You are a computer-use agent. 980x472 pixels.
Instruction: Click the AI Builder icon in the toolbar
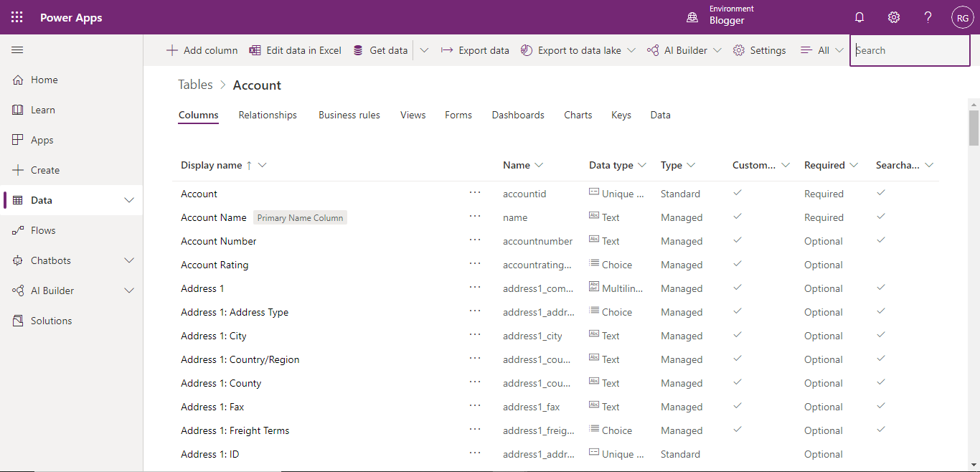(654, 50)
